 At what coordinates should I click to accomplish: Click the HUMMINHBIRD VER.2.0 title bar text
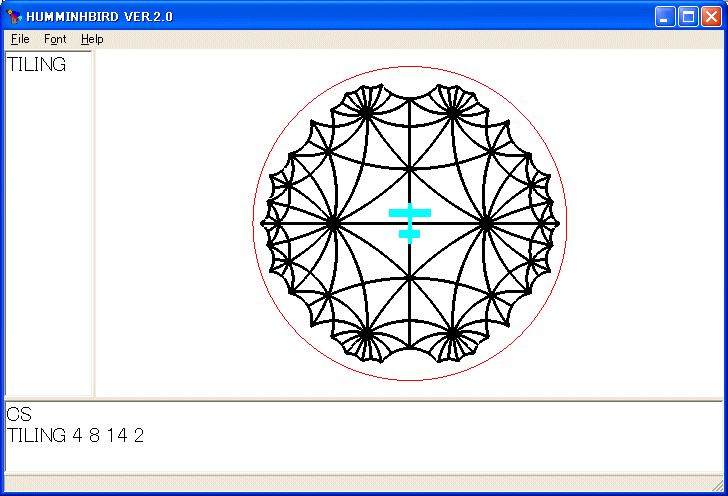[99, 17]
